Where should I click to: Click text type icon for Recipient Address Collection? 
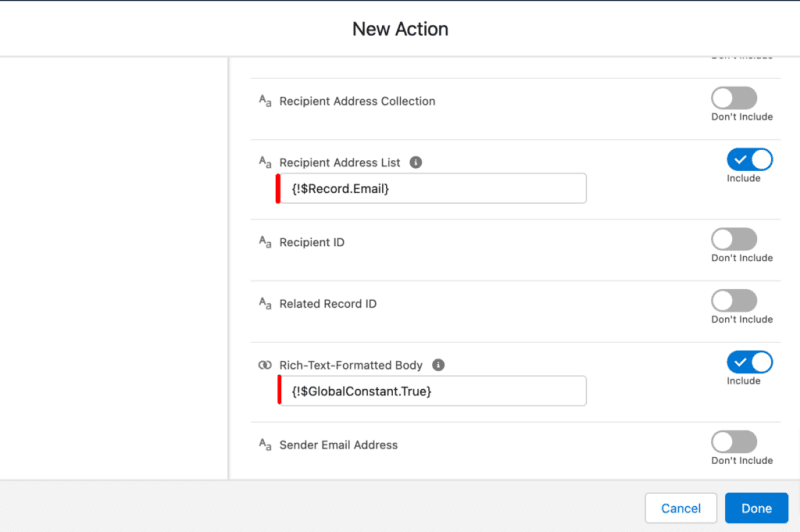(x=265, y=101)
